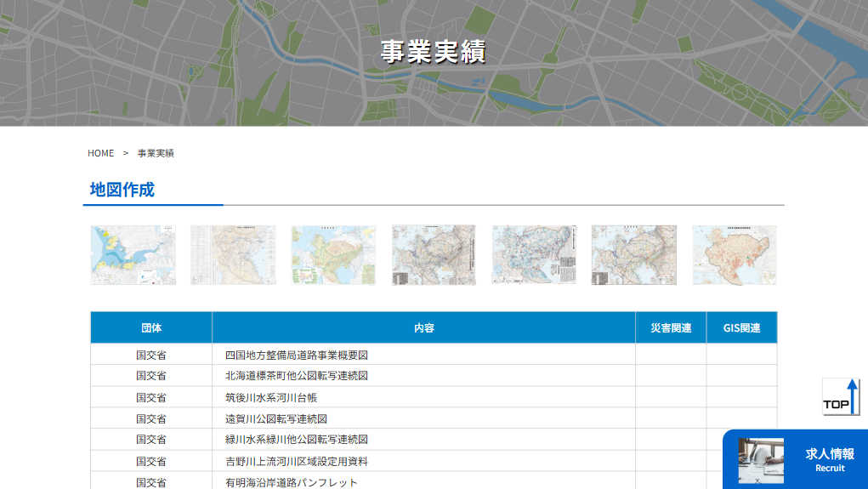Click the 内容 column header

[x=424, y=328]
